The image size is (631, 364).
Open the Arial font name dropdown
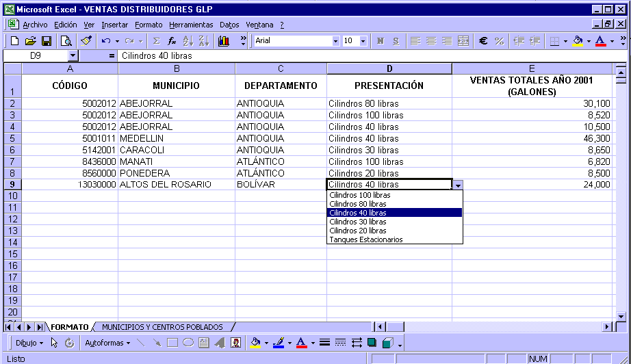pos(335,41)
